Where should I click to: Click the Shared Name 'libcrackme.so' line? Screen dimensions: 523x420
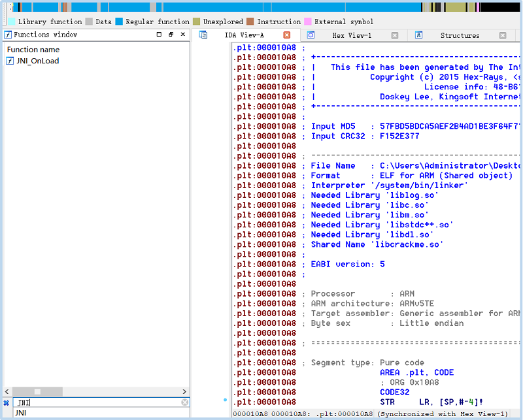tap(377, 245)
